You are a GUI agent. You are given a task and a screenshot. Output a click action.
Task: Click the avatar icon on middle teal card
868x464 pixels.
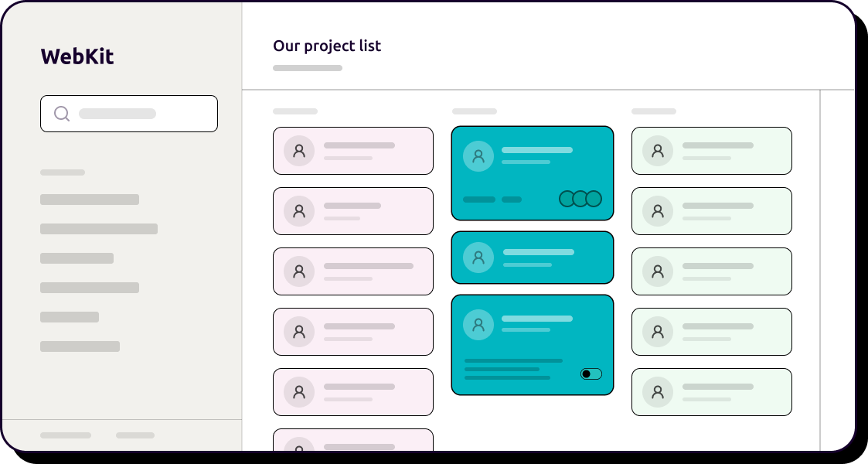[478, 258]
